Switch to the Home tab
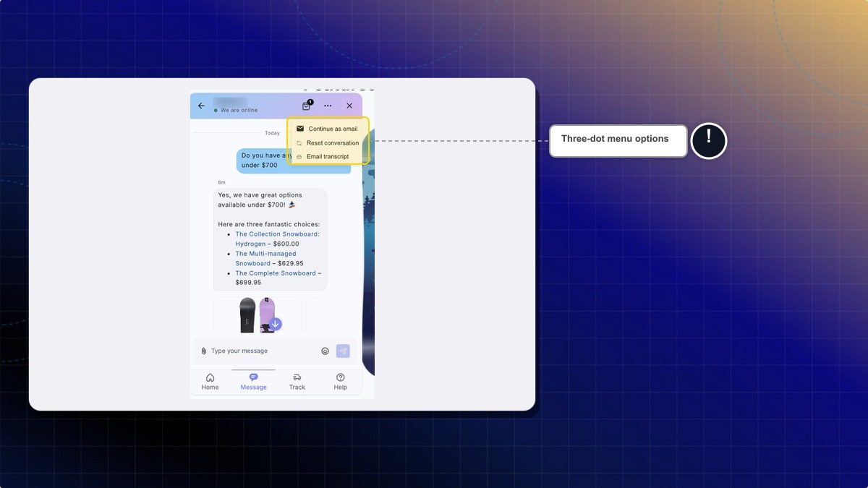 click(x=210, y=382)
